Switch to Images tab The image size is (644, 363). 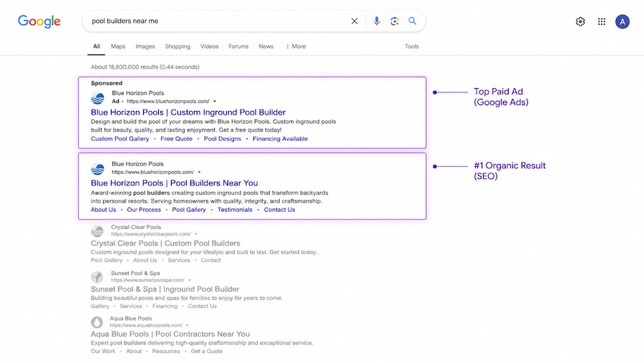tap(145, 47)
